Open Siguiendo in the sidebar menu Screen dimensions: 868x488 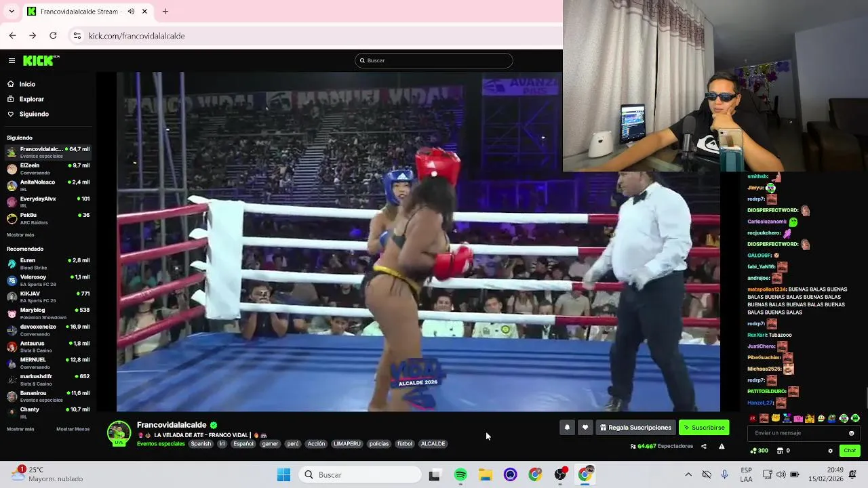[x=34, y=114]
